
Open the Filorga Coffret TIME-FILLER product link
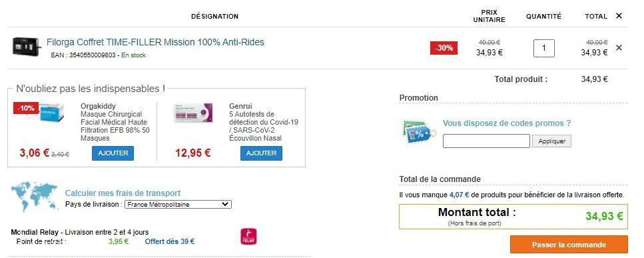[x=155, y=42]
